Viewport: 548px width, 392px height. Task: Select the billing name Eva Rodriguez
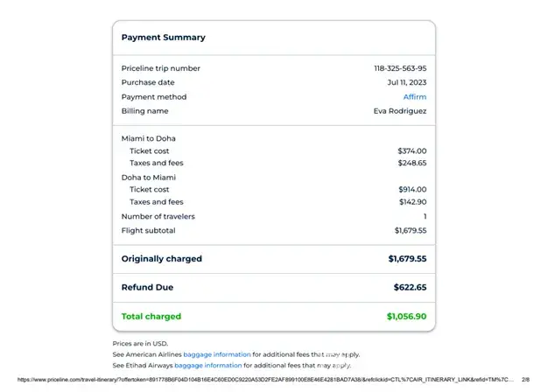pos(400,111)
